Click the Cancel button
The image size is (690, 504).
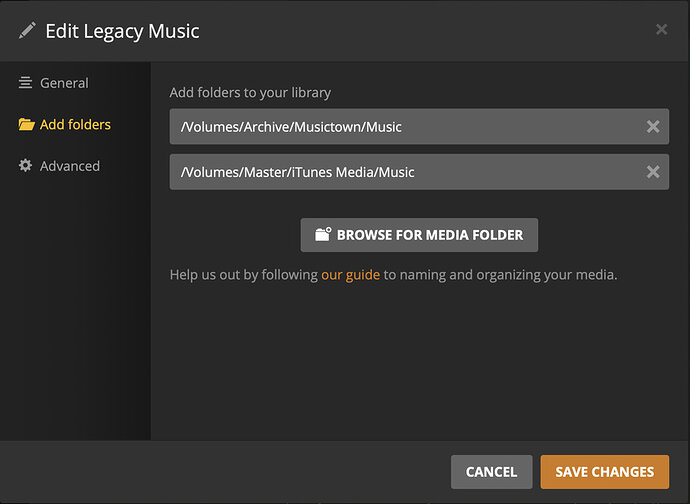click(491, 472)
